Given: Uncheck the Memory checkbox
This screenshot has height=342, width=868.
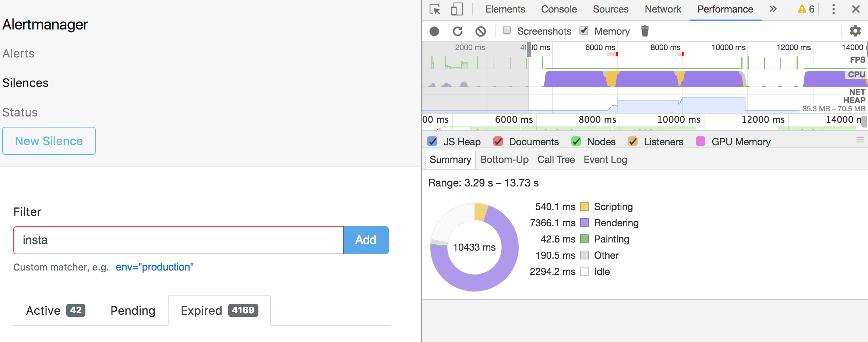Looking at the screenshot, I should [584, 30].
